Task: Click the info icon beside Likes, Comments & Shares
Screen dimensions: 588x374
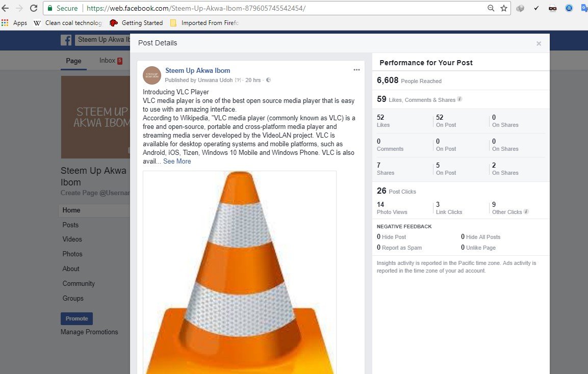Action: 459,99
